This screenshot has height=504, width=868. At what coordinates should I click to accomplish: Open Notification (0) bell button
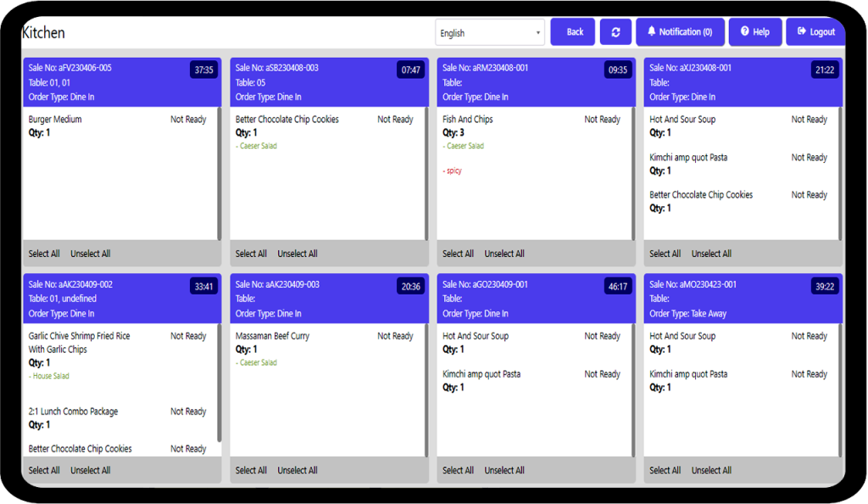[x=679, y=32]
